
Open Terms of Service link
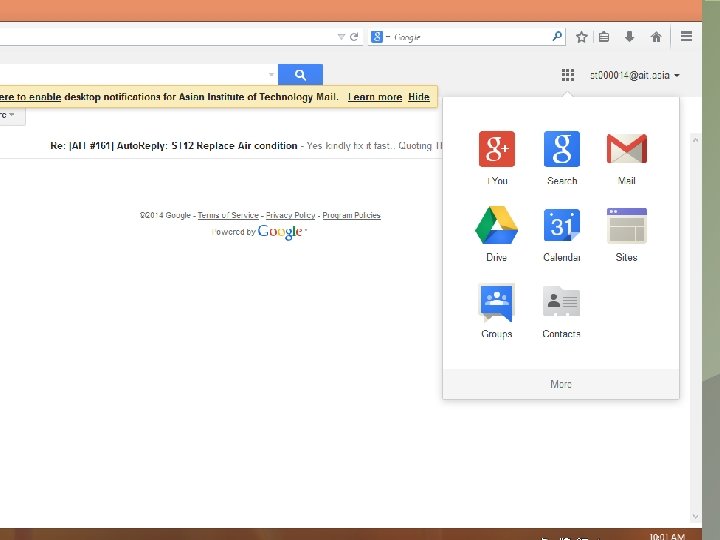click(x=228, y=215)
